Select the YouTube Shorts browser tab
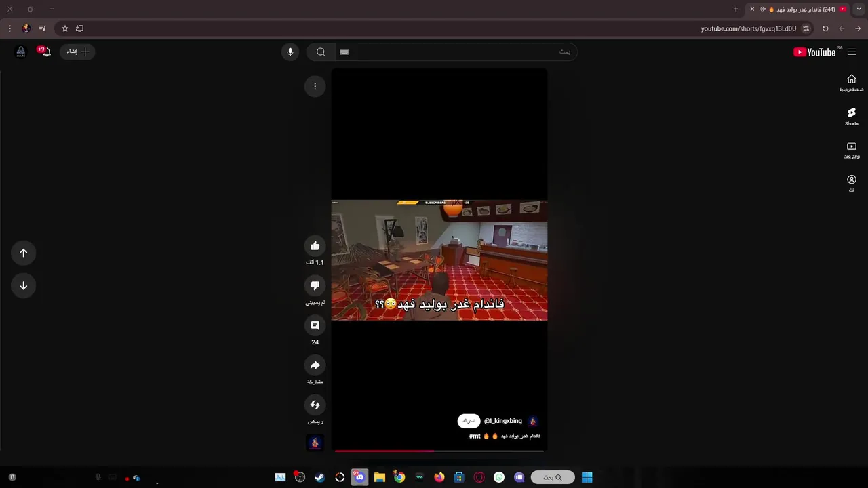Screen dimensions: 868x488 pos(798,9)
